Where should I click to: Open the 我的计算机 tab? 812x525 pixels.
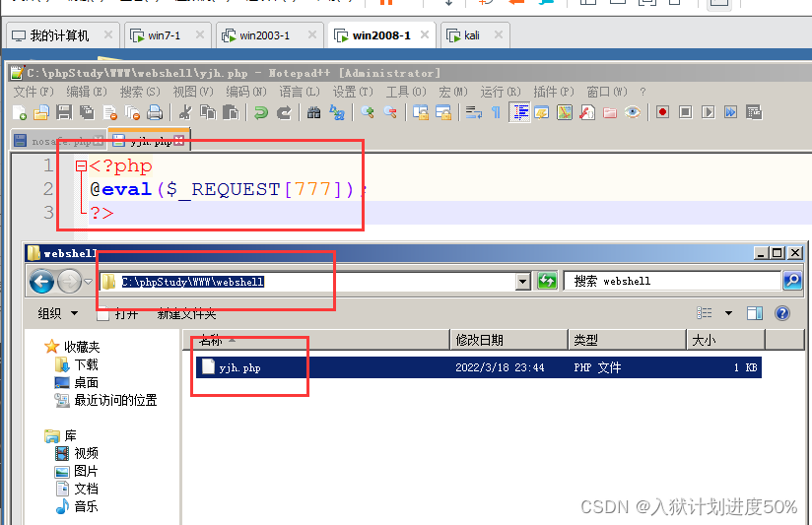(x=63, y=35)
